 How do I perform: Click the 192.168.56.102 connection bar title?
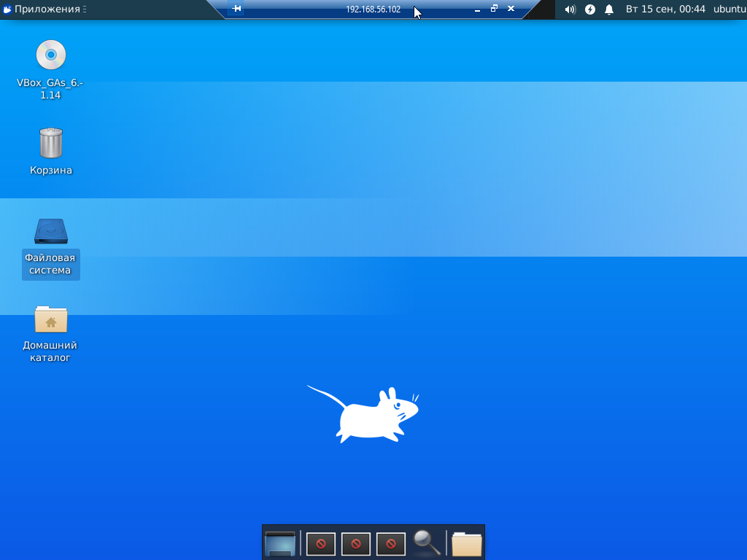373,9
